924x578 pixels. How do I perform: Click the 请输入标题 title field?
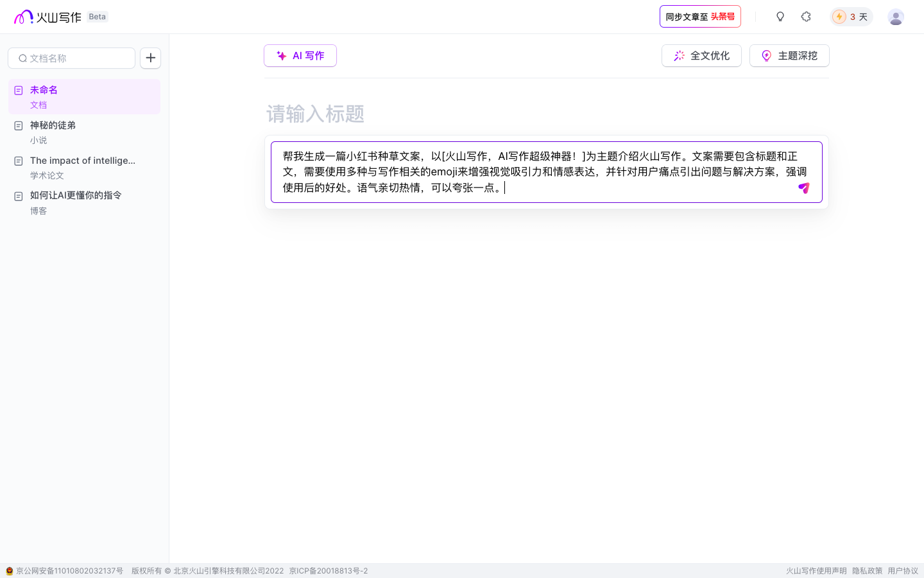click(x=546, y=114)
